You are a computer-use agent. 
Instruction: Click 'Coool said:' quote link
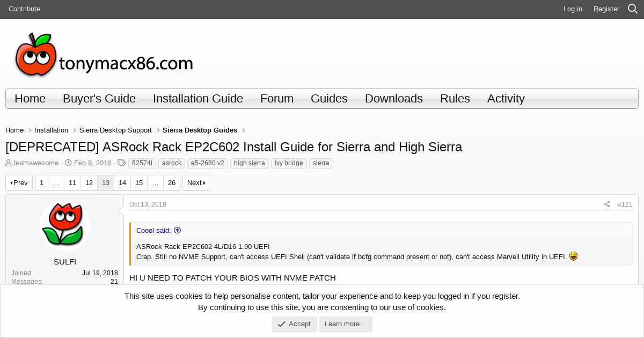(x=153, y=230)
